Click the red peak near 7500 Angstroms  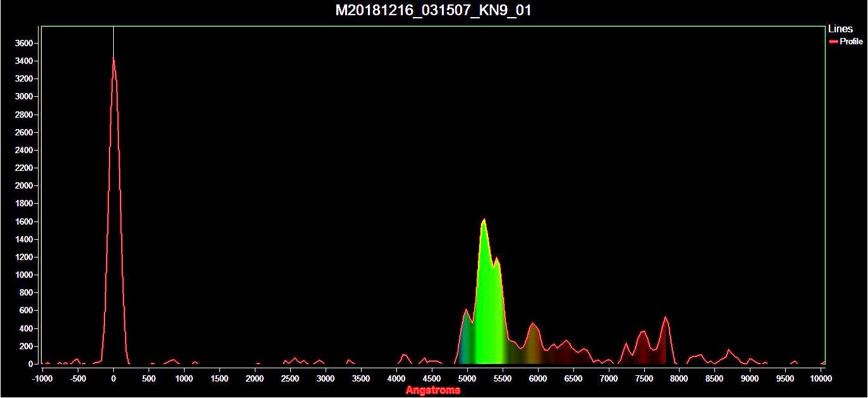(x=644, y=331)
